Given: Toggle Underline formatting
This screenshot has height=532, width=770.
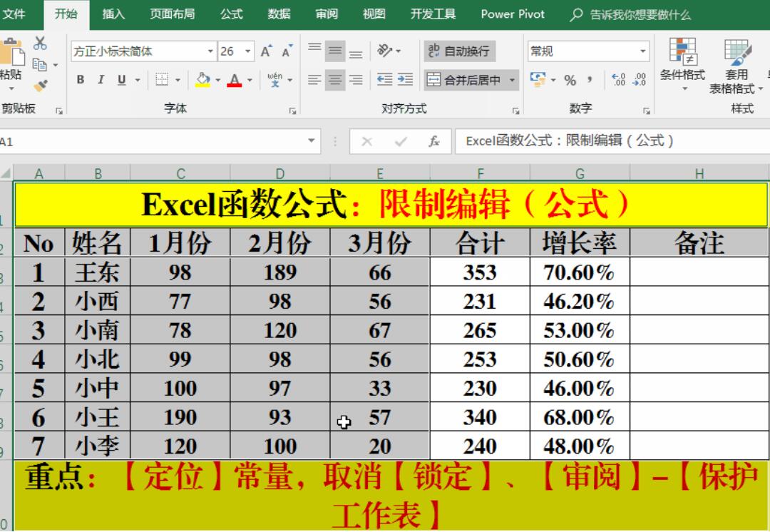Looking at the screenshot, I should pos(122,80).
